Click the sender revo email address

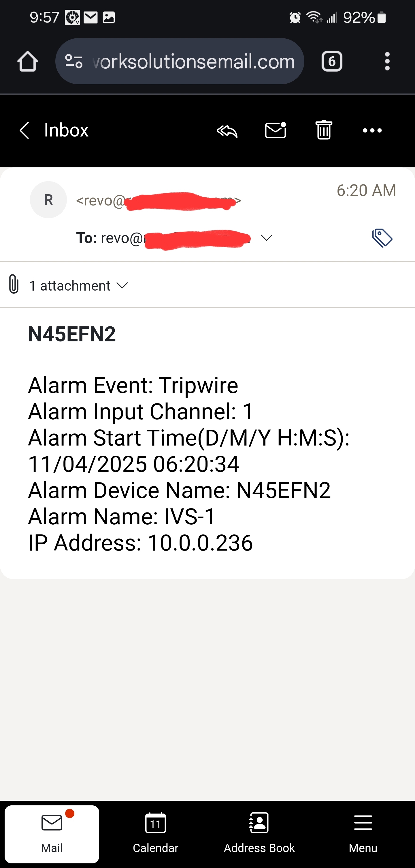[159, 201]
